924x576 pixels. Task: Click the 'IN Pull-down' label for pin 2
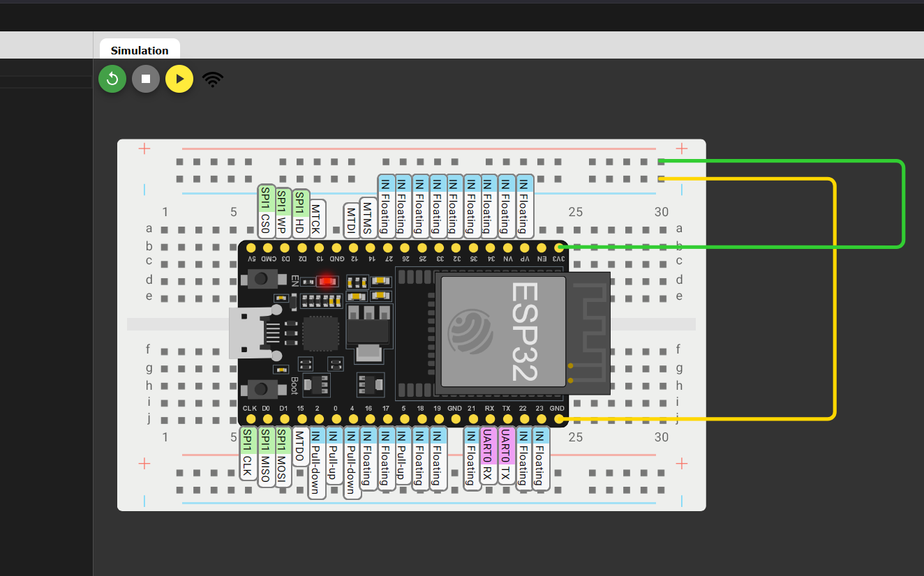317,463
